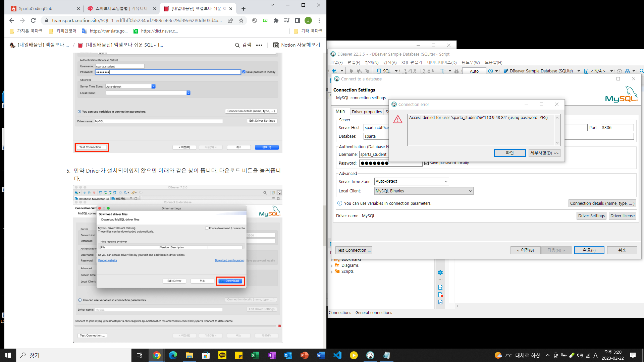Click the Password field in Connection Settings
644x362 pixels.
coord(391,163)
